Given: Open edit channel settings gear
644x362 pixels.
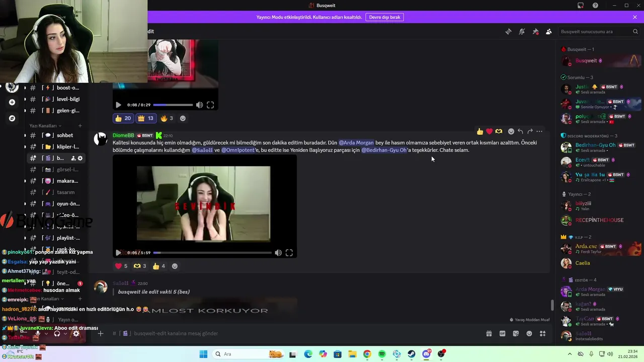Looking at the screenshot, I should tap(80, 158).
